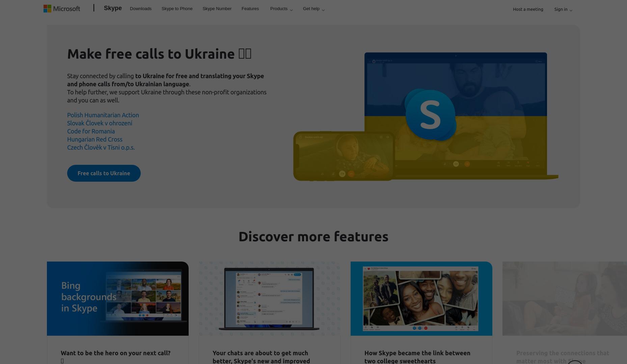Open 'Your chats are about to get much better' title
The width and height of the screenshot is (627, 364).
(x=261, y=357)
